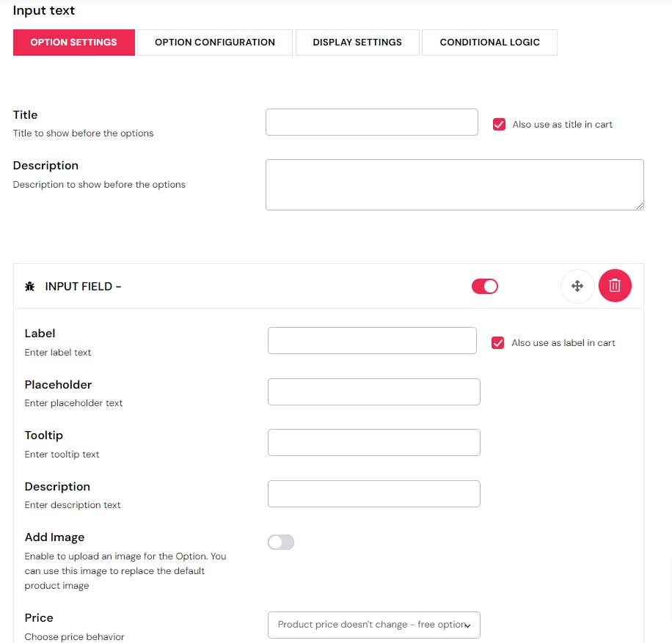The width and height of the screenshot is (672, 643).
Task: Switch to the Option Configuration tab
Action: point(215,43)
